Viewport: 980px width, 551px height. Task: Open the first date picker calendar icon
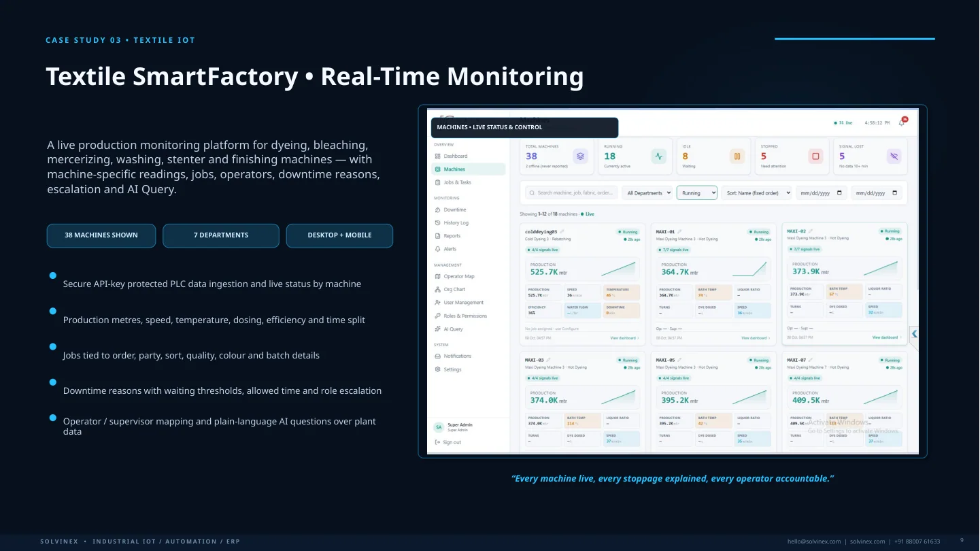coord(840,193)
